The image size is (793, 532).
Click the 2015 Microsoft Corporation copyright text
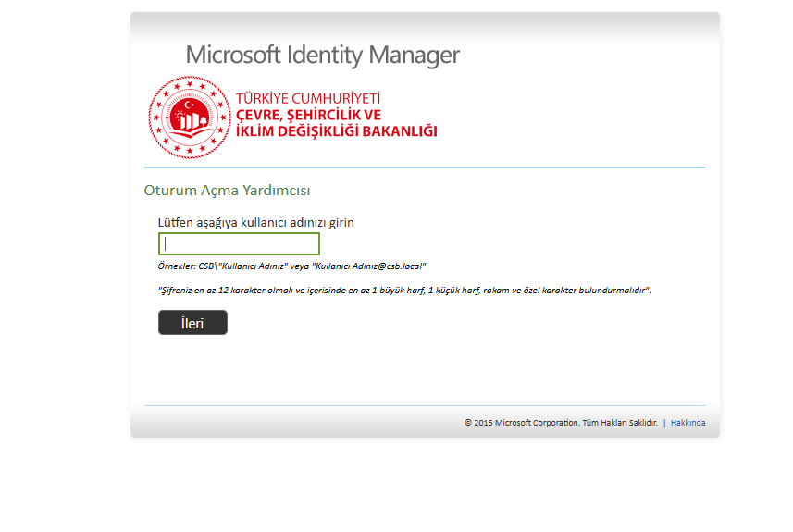tap(561, 423)
